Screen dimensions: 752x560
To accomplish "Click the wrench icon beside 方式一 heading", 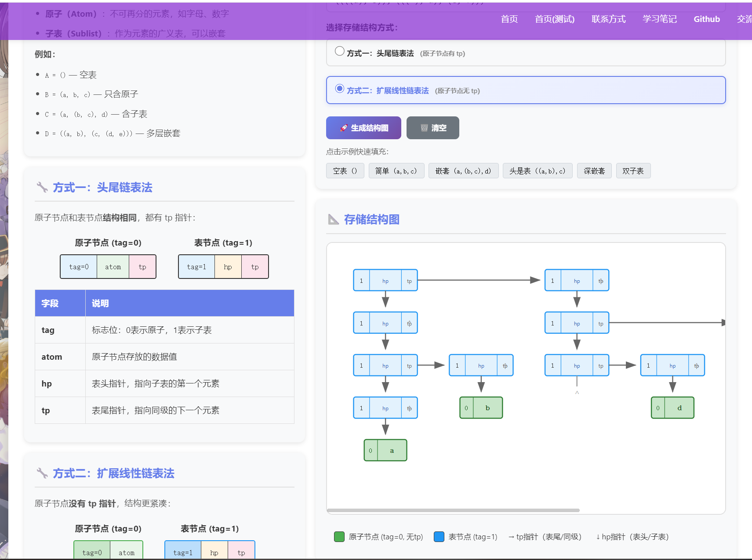I will (x=41, y=187).
